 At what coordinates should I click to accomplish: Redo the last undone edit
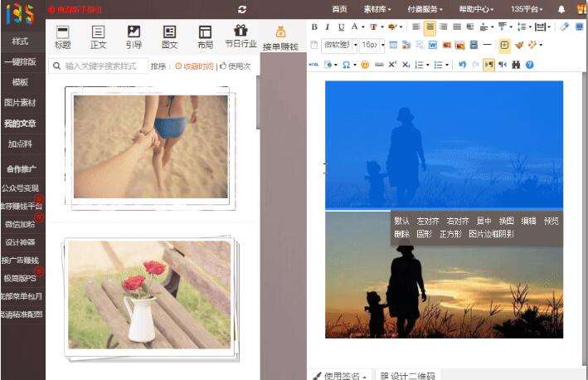click(x=475, y=65)
